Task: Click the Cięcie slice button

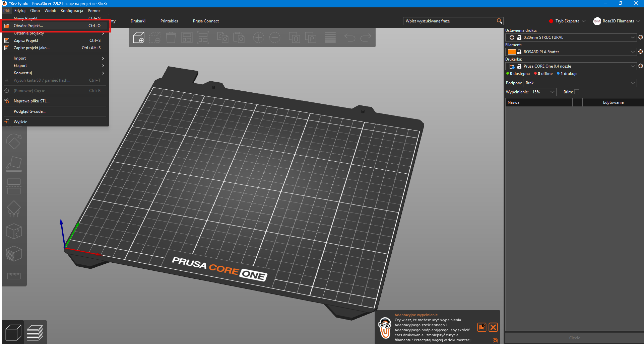Action: tap(574, 338)
